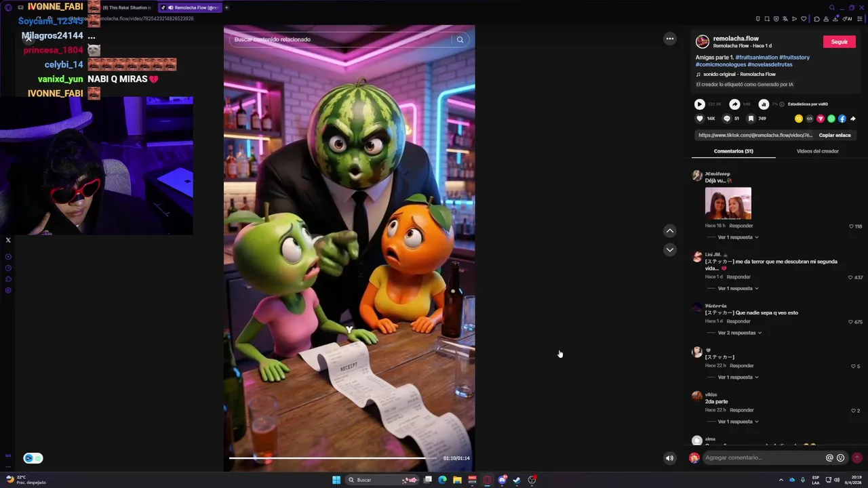
Task: Click the Windows Start button
Action: pos(336,480)
